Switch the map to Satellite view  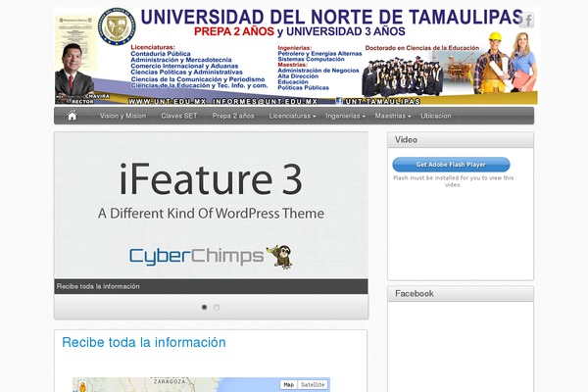point(313,385)
